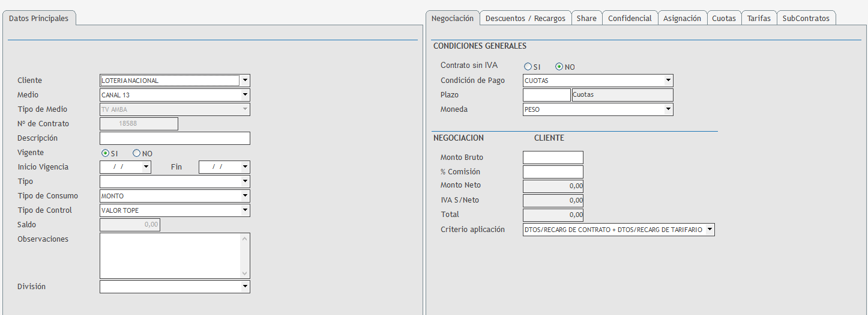Switch to the Descuentos / Recargos tab
868x315 pixels.
coord(525,18)
